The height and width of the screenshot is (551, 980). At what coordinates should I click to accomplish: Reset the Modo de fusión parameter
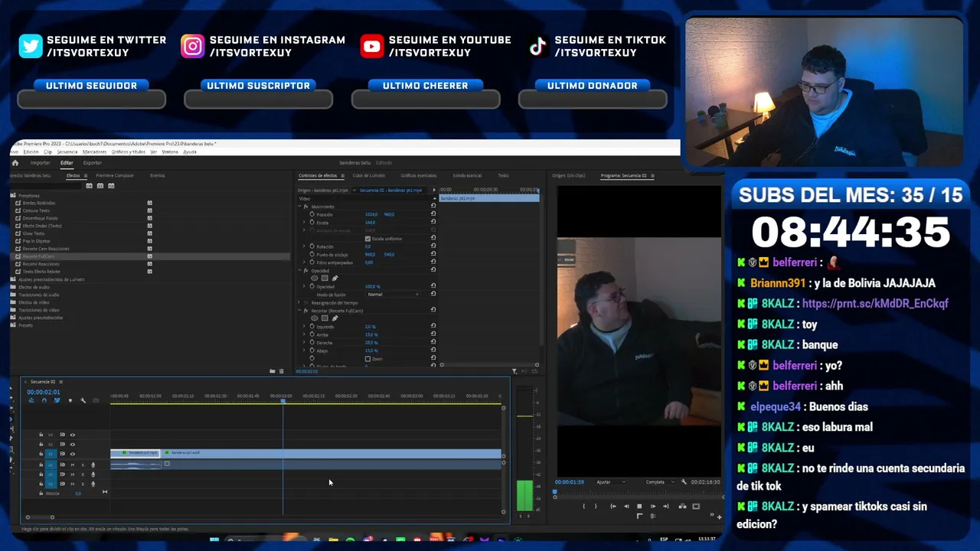click(x=433, y=295)
